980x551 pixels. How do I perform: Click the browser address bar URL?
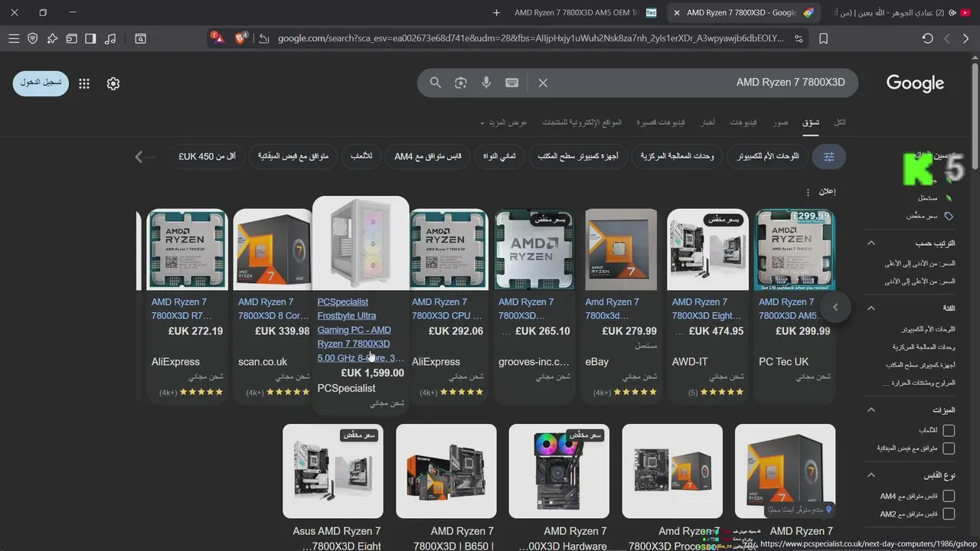tap(531, 38)
